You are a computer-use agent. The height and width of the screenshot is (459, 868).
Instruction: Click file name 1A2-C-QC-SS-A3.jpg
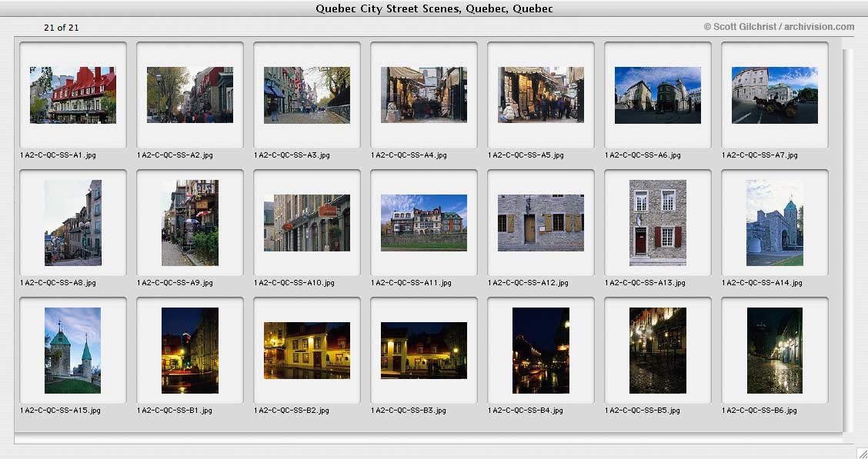pyautogui.click(x=292, y=155)
